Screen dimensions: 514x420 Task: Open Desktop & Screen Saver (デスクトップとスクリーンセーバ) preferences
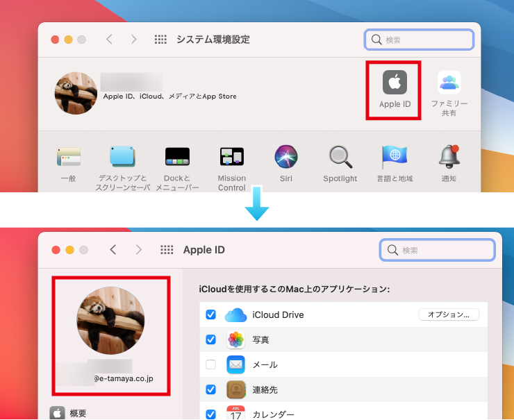122,157
